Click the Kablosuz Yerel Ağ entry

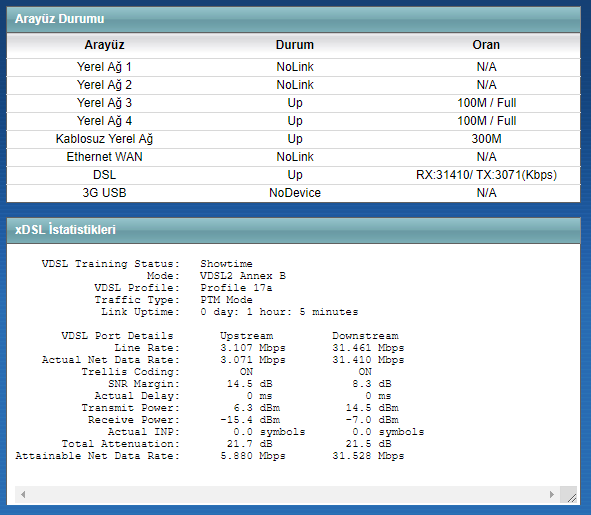(104, 139)
